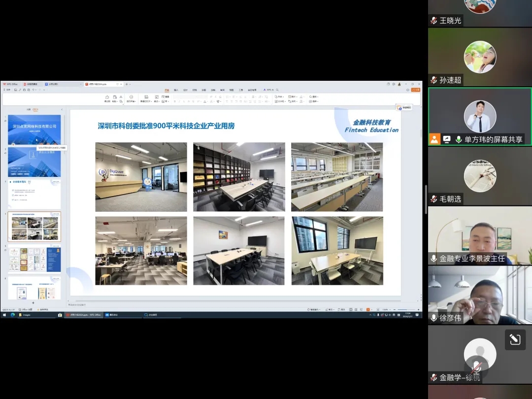Toggle microphone icon beside 金融专业李景波主任
532x399 pixels.
tap(433, 258)
